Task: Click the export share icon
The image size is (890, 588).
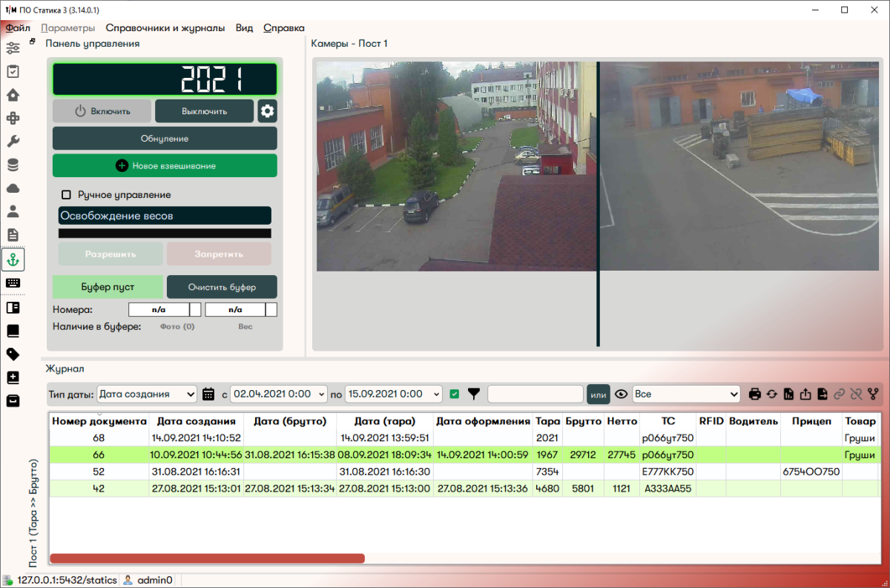Action: (x=805, y=394)
